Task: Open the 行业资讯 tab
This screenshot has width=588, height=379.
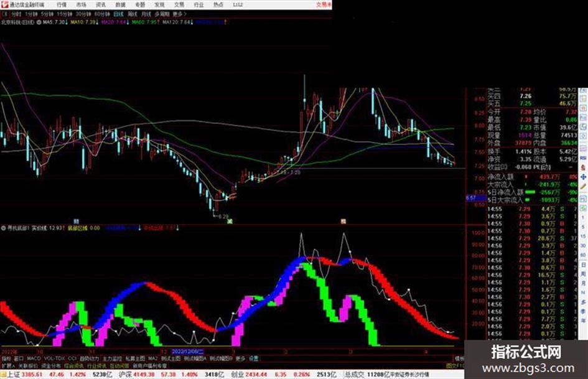Action: [96, 365]
